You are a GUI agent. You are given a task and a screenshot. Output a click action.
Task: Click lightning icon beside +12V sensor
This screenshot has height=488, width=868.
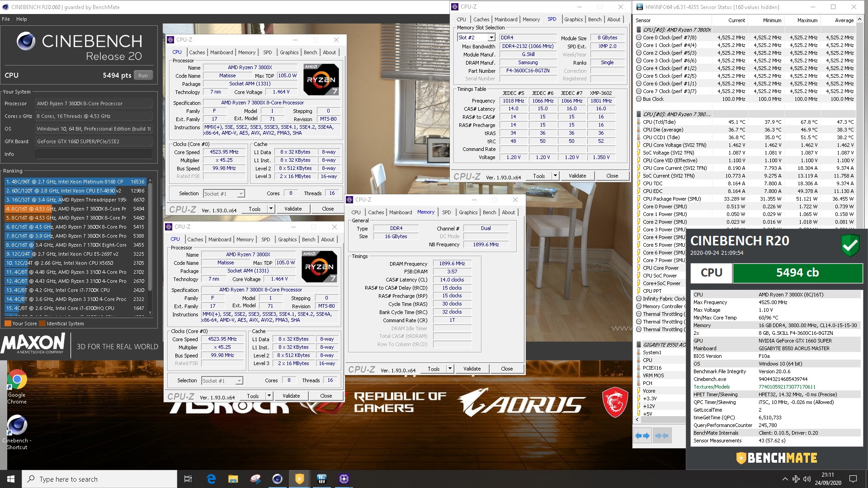click(639, 406)
